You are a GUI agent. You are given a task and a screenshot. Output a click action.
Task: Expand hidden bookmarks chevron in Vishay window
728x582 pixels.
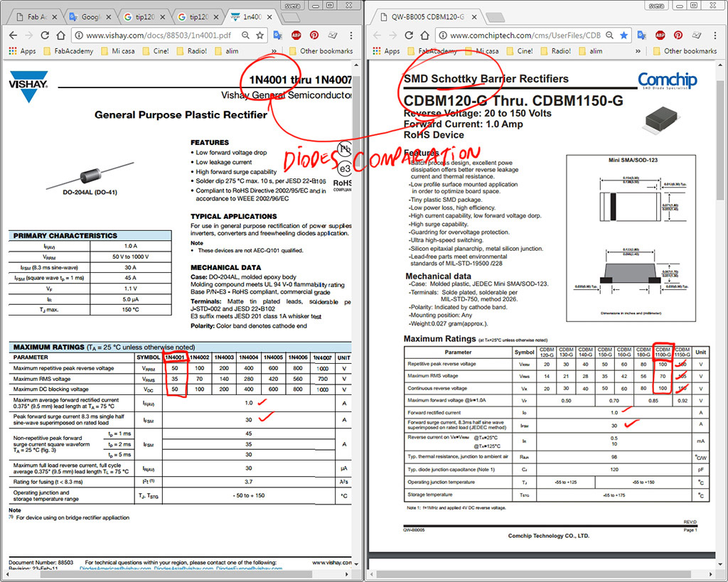[x=274, y=51]
